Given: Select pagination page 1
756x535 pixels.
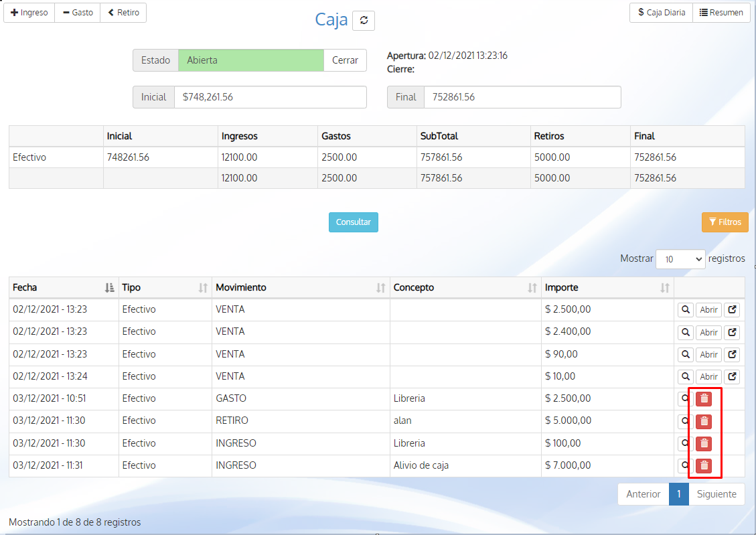Looking at the screenshot, I should click(678, 493).
